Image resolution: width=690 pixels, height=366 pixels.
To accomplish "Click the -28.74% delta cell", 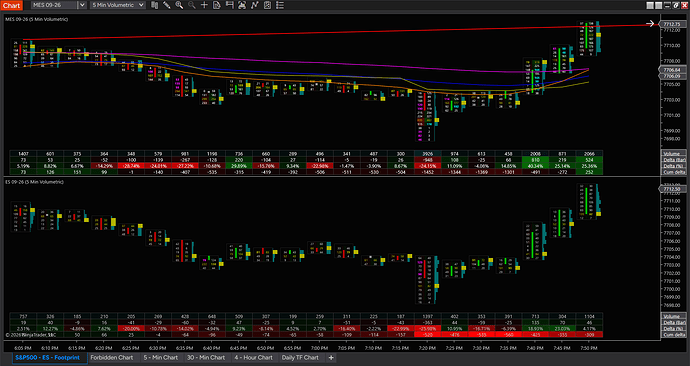I will (131, 166).
